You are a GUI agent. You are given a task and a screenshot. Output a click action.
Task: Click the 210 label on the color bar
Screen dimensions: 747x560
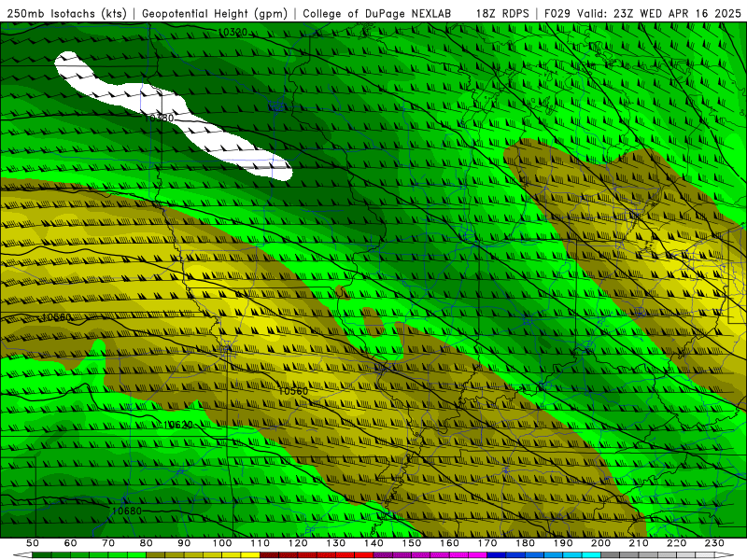[639, 543]
